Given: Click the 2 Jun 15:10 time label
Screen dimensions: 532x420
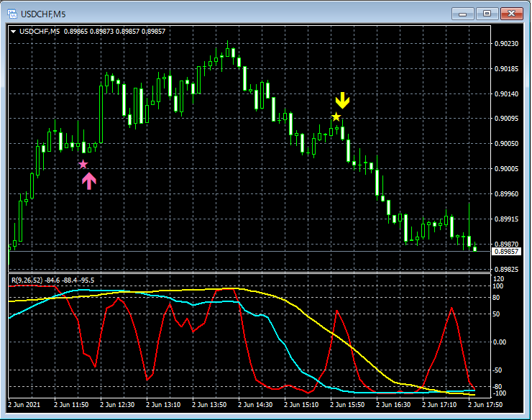Looking at the screenshot, I should (301, 405).
